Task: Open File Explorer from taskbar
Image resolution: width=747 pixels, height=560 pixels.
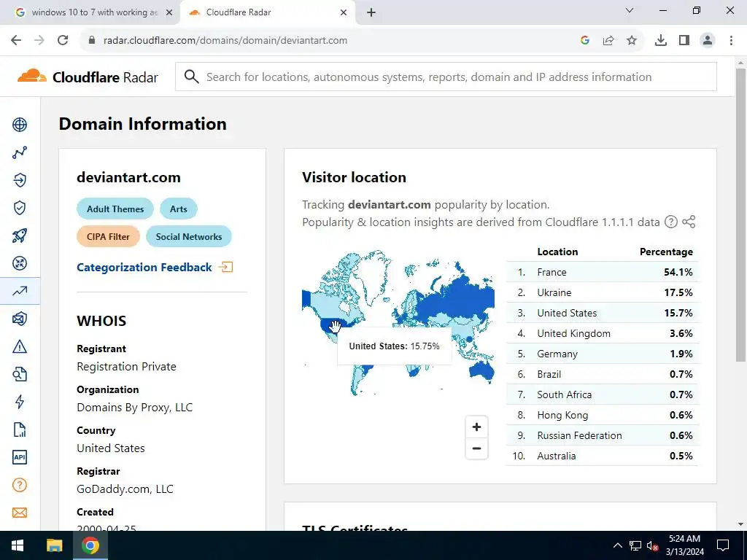Action: pos(54,545)
